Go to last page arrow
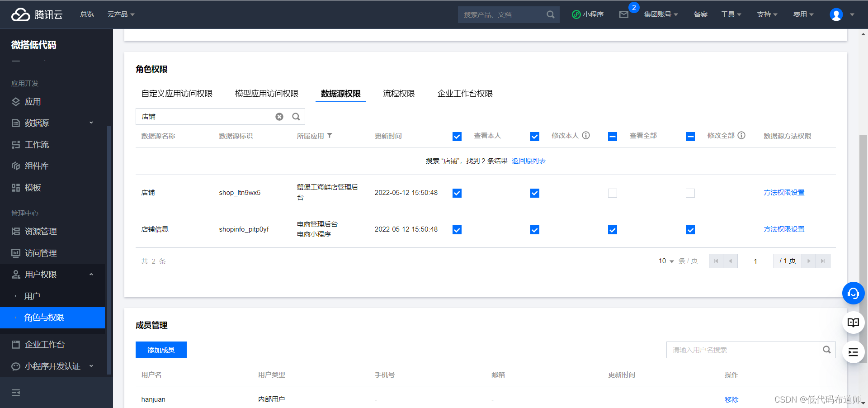 click(x=823, y=261)
